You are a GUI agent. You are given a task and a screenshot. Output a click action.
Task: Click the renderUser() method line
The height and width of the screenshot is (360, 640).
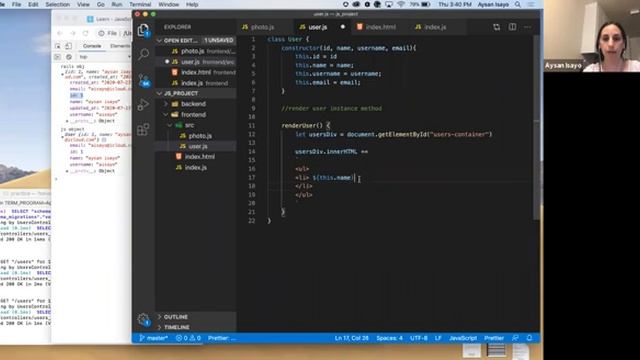click(x=306, y=126)
